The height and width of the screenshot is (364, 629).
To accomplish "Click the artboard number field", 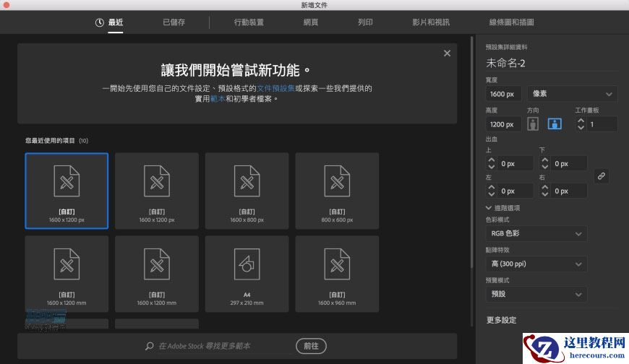I will tap(602, 124).
